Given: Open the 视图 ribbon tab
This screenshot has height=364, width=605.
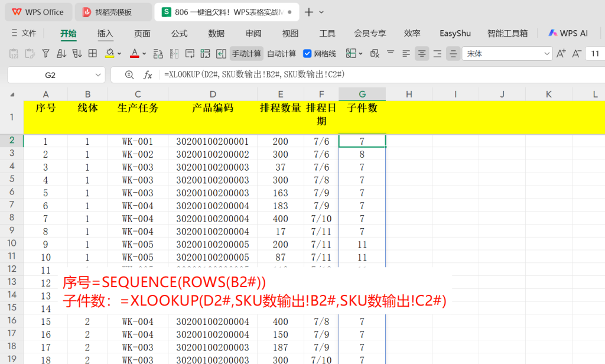Looking at the screenshot, I should pos(290,34).
